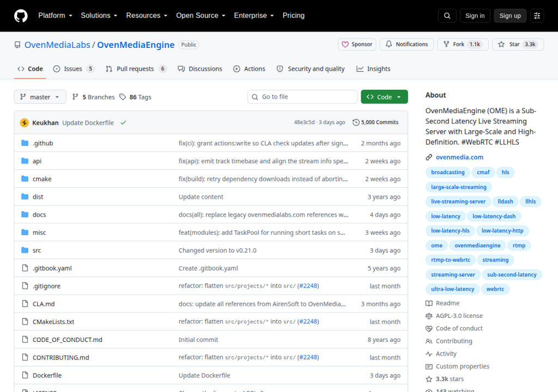Click the Notifications bell icon
558x392 pixels.
(389, 44)
